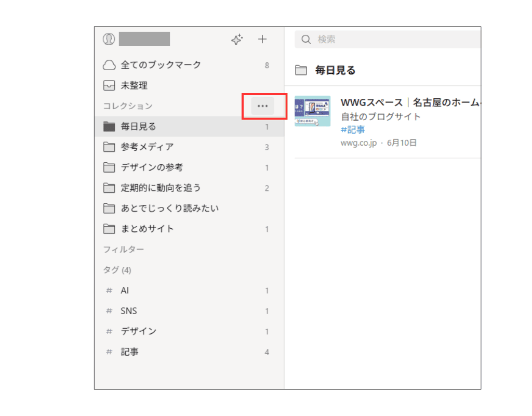Select the cloud icon for 全てのブックマーク
This screenshot has width=532, height=416.
point(109,64)
